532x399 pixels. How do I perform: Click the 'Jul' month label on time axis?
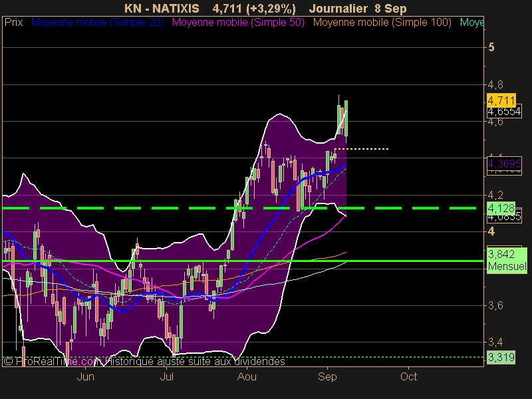click(166, 376)
